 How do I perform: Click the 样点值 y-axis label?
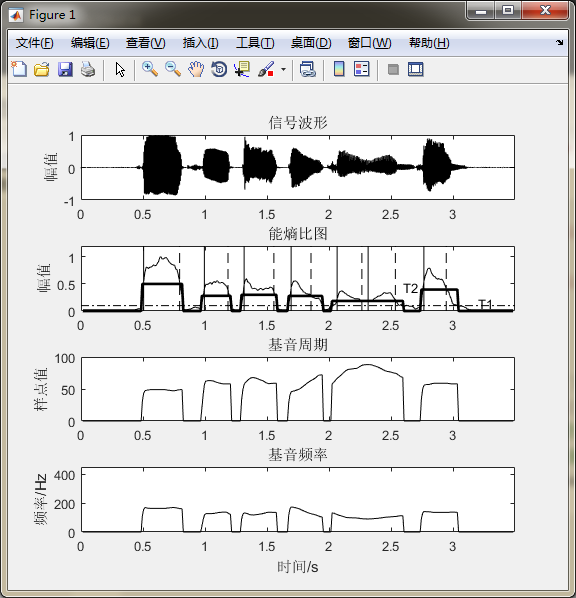click(41, 389)
